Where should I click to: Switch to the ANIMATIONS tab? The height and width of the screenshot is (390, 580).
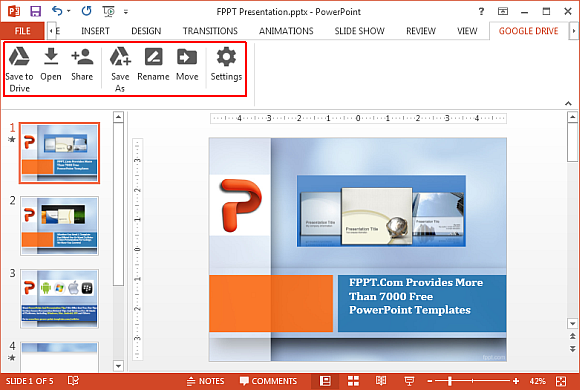[286, 31]
